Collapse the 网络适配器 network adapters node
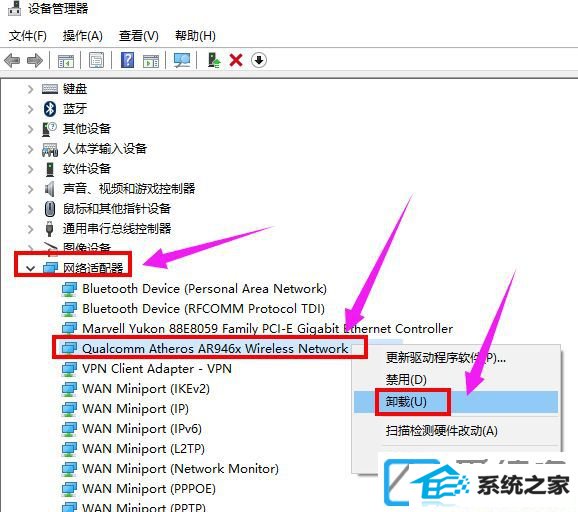This screenshot has width=578, height=512. [31, 268]
